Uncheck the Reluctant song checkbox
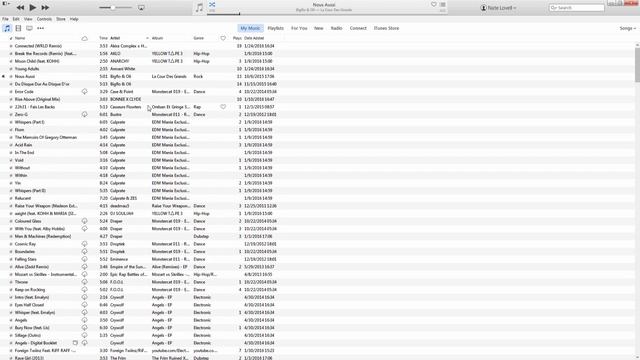This screenshot has height=360, width=640. point(11,198)
